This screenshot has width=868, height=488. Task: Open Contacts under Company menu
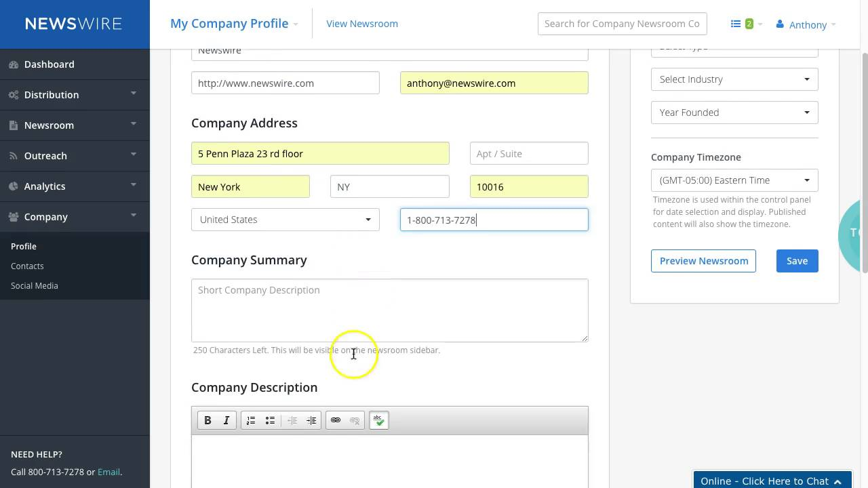pyautogui.click(x=27, y=266)
